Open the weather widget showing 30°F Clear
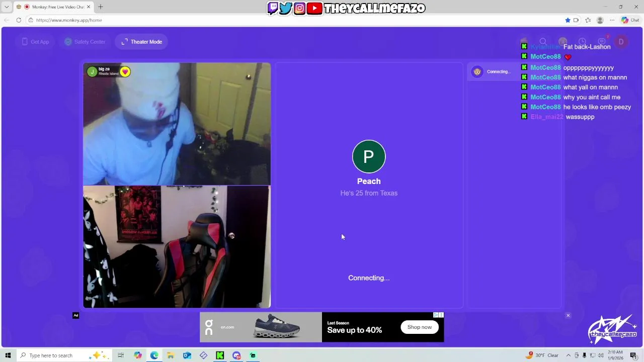This screenshot has height=362, width=644. [542, 355]
